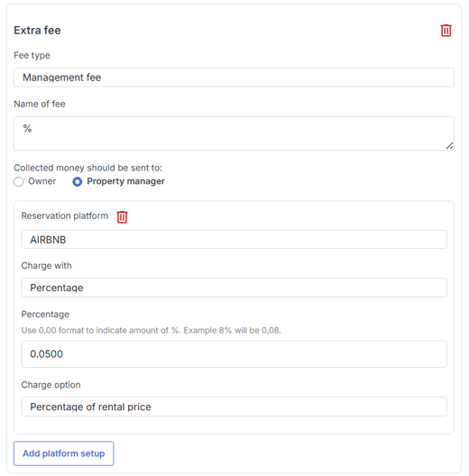Click the resize grip on Name of fee textarea

click(449, 146)
